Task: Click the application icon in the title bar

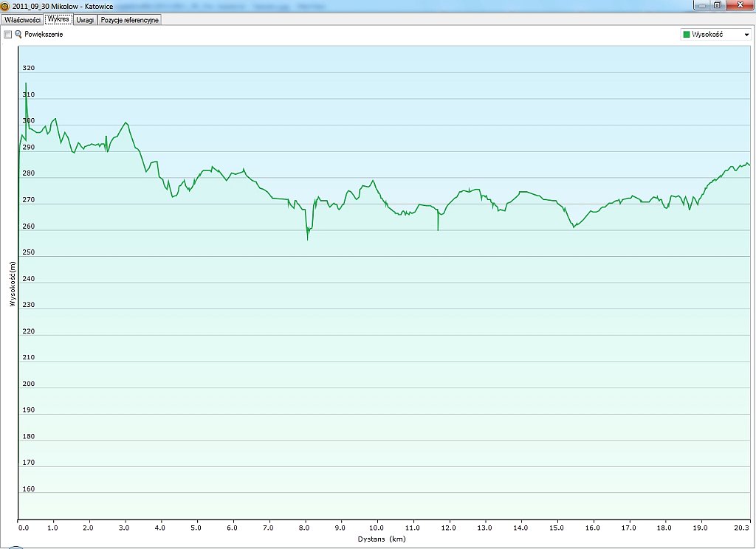Action: click(x=5, y=6)
